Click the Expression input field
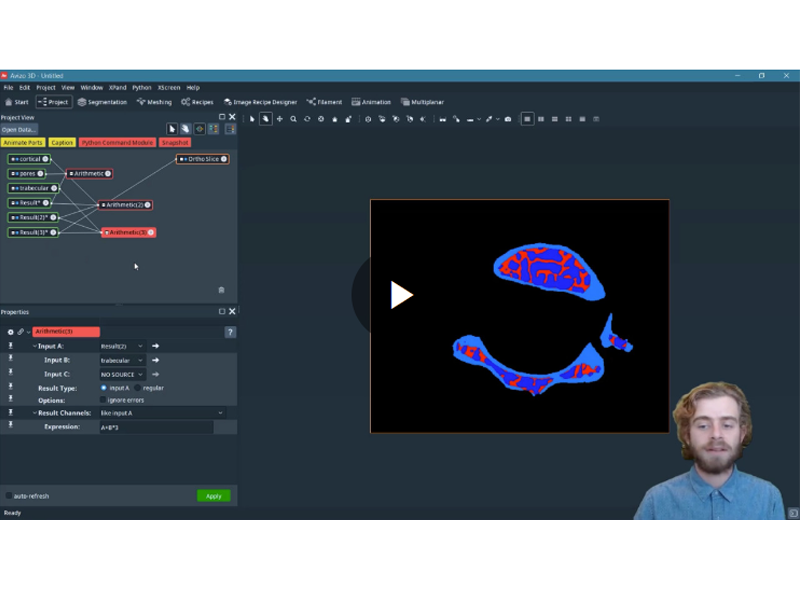 click(x=155, y=427)
